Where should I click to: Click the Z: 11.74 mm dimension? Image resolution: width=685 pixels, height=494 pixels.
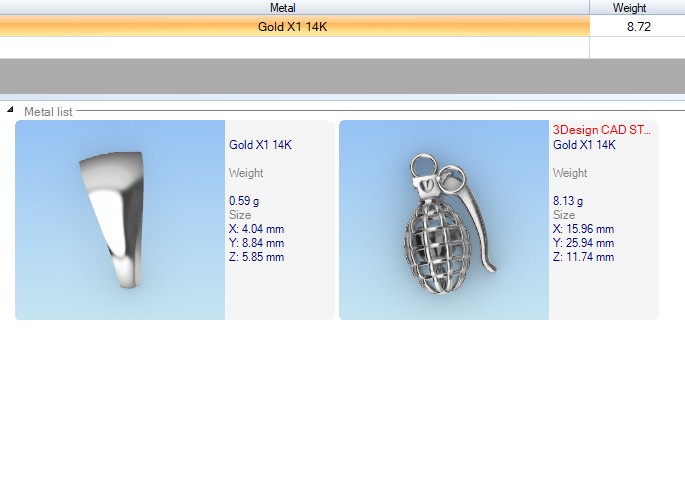[x=583, y=257]
